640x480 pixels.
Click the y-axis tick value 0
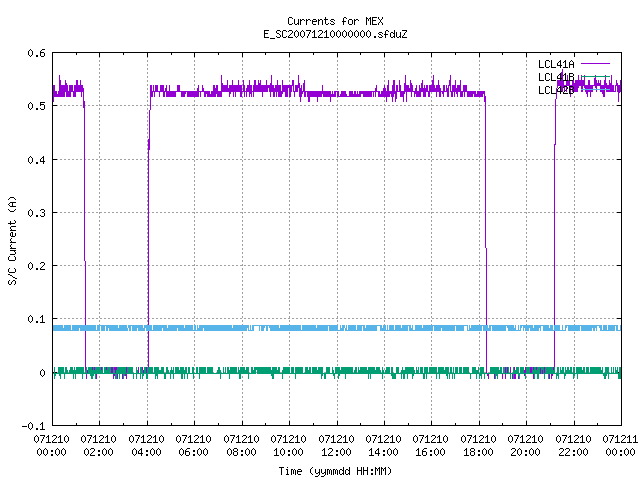42,373
